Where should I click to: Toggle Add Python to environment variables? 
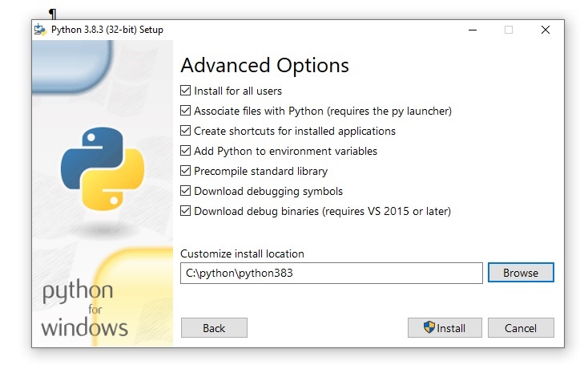click(185, 151)
